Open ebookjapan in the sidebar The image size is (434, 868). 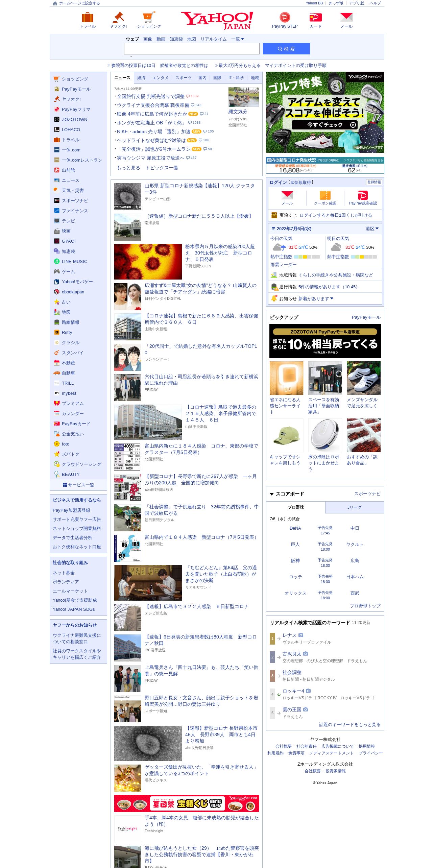coord(73,292)
